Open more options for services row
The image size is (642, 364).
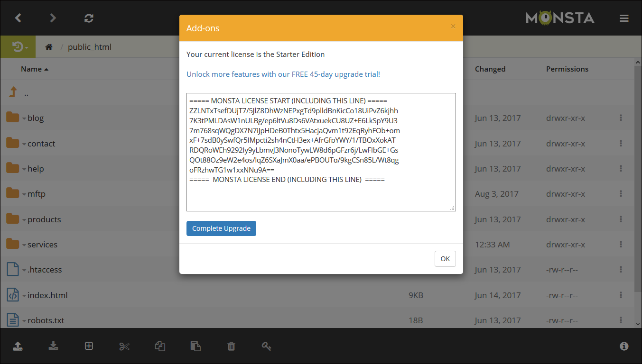click(621, 245)
